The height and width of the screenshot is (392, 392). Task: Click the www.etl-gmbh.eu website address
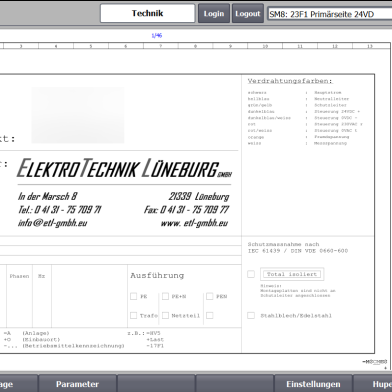pos(194,223)
